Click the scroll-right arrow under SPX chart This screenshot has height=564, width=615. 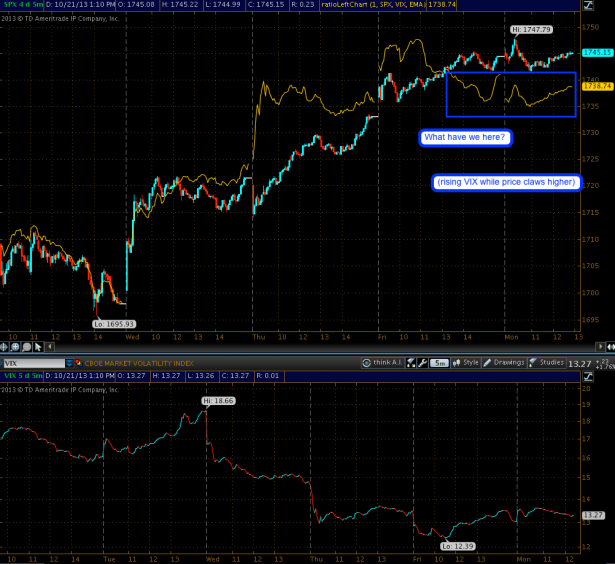click(x=600, y=347)
